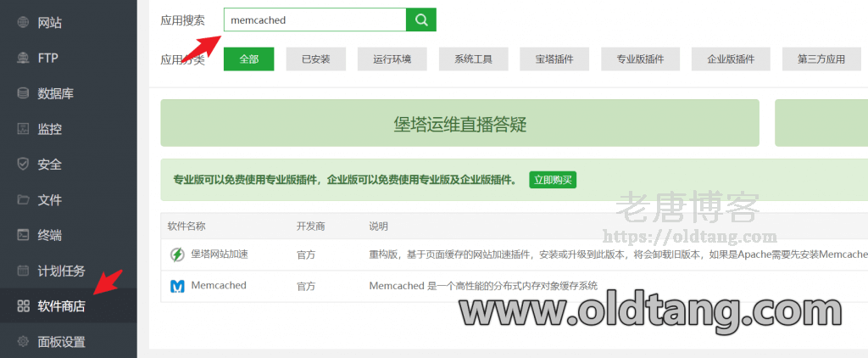Click the 数据库 database icon
This screenshot has height=358, width=868.
point(24,93)
